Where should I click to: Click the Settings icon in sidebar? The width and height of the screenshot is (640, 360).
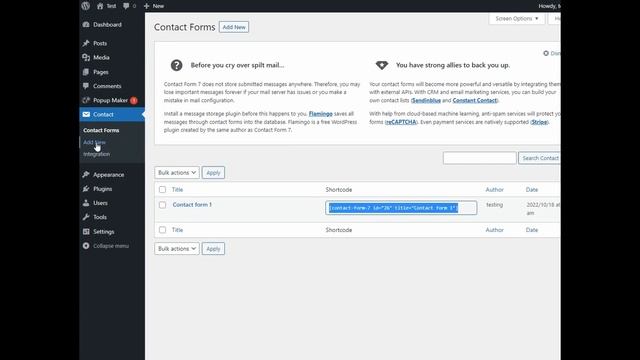(86, 231)
